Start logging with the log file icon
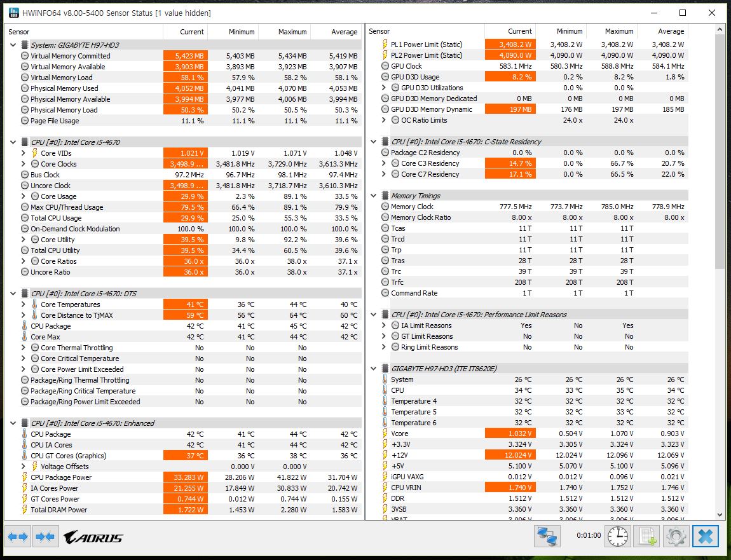This screenshot has height=560, width=731. coord(646,536)
